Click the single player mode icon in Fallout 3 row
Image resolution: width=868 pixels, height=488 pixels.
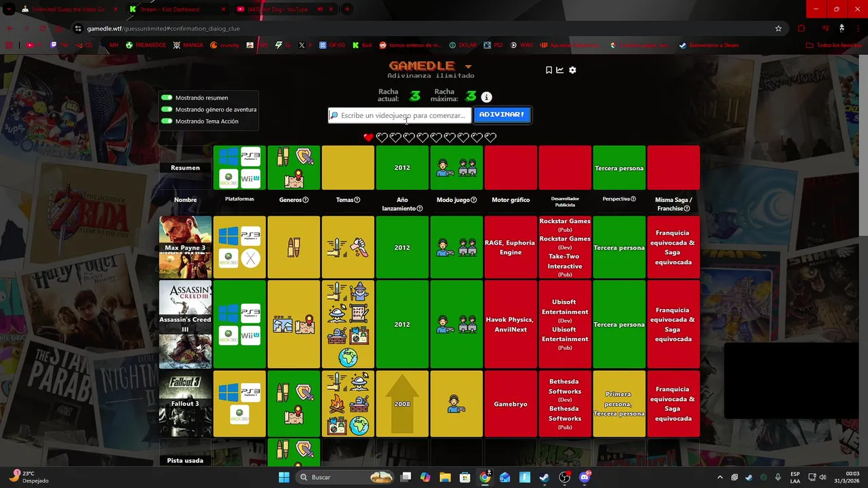456,404
